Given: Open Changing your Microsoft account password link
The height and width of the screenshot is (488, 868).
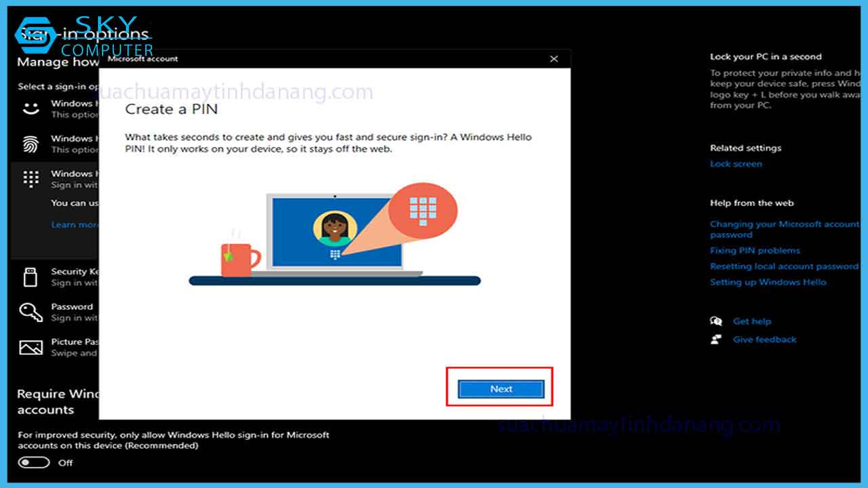Looking at the screenshot, I should point(785,229).
